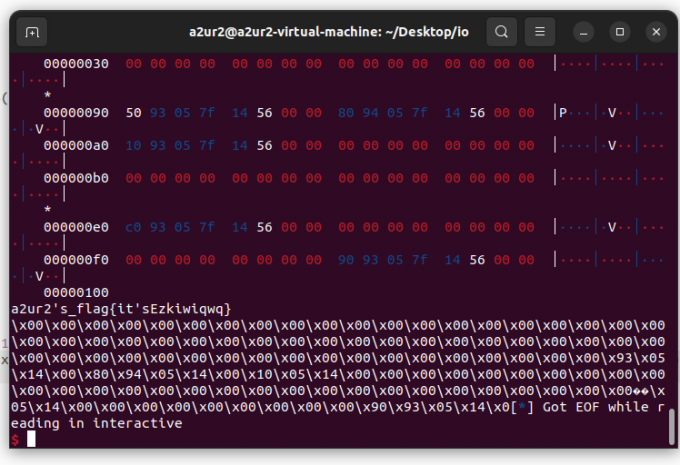Image resolution: width=680 pixels, height=465 pixels.
Task: Minimize the terminal window
Action: [586, 32]
